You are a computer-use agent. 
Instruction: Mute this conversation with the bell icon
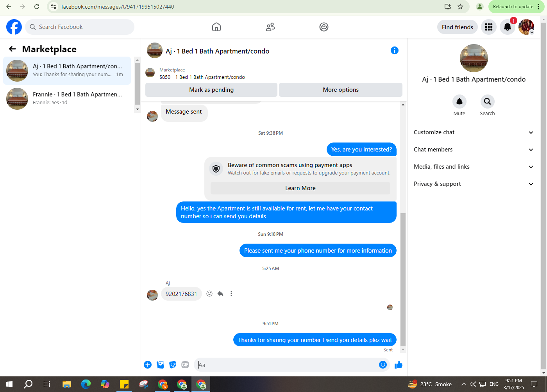click(x=459, y=102)
